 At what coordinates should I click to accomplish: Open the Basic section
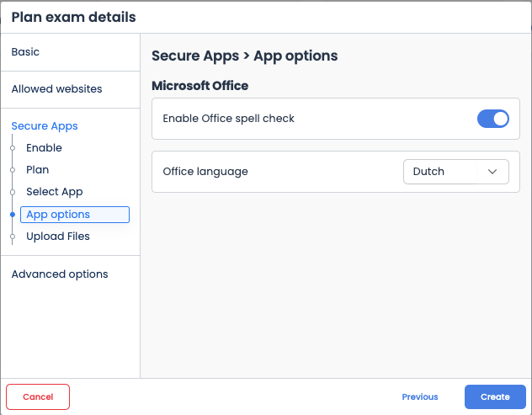click(25, 52)
